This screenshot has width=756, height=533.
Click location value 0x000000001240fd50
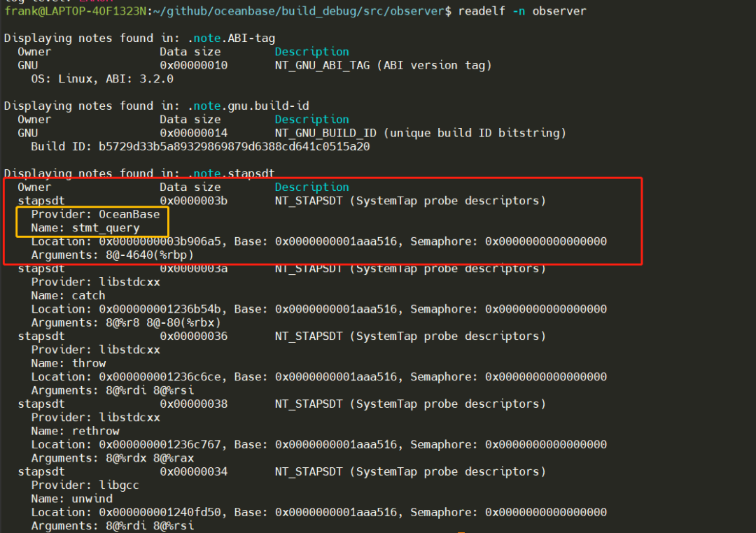160,512
